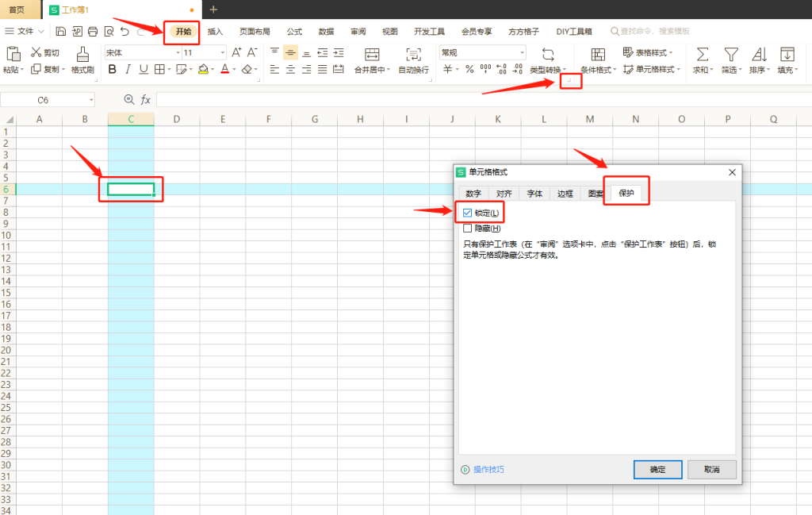
Task: Expand the 合并居中 dropdown
Action: (x=389, y=70)
